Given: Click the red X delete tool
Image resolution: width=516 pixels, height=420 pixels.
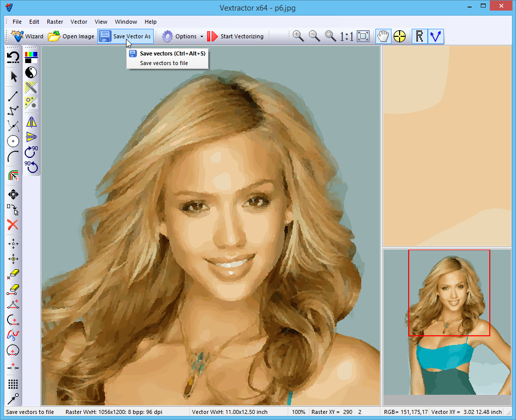Looking at the screenshot, I should pyautogui.click(x=13, y=225).
